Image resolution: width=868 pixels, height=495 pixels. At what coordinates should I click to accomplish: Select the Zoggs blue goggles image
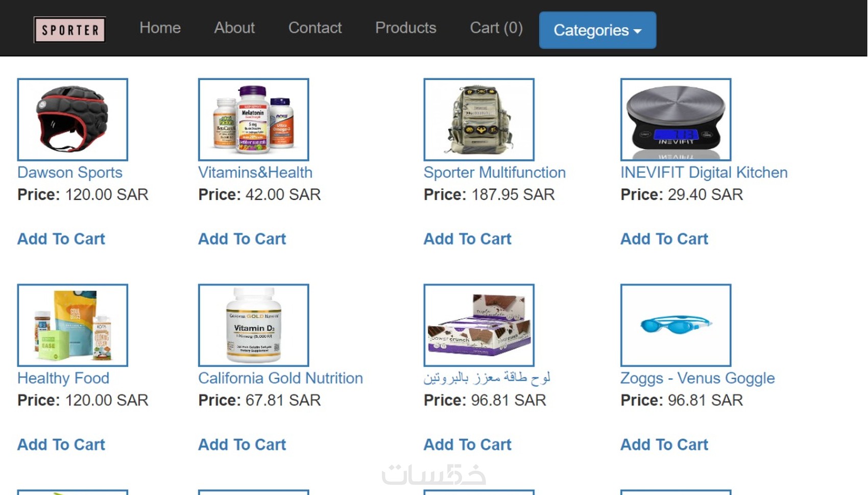tap(676, 325)
